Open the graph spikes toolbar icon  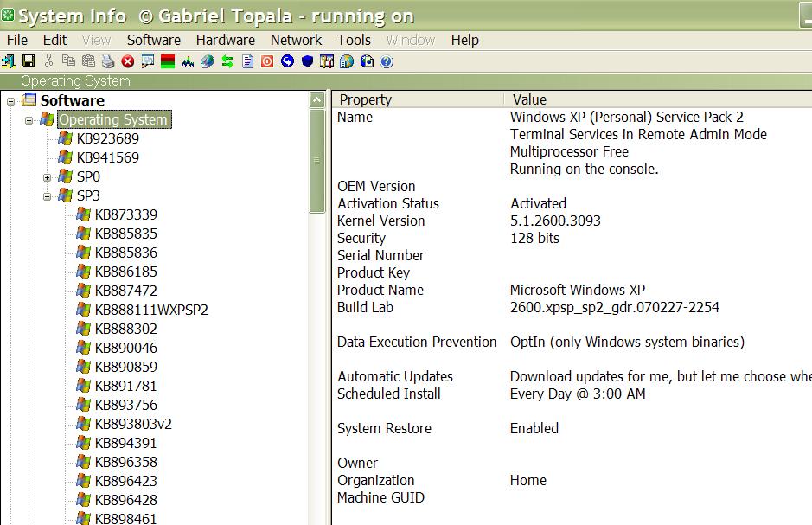(x=188, y=61)
